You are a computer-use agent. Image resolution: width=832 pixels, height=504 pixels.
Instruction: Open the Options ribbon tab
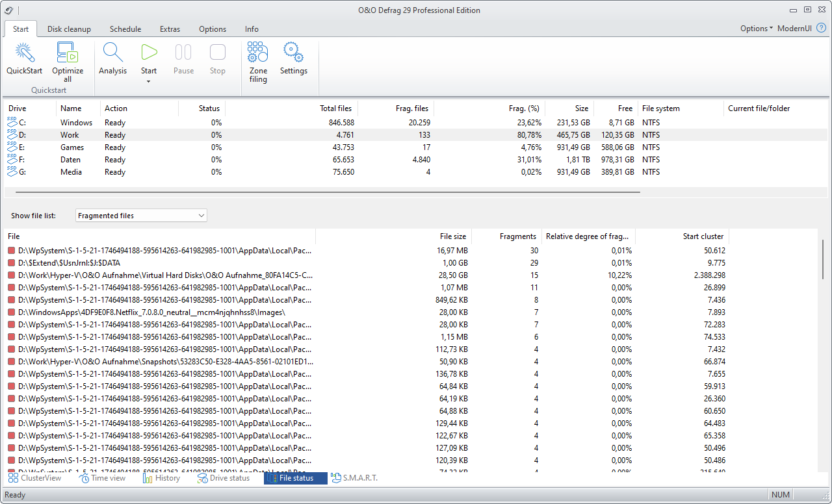[x=213, y=29]
